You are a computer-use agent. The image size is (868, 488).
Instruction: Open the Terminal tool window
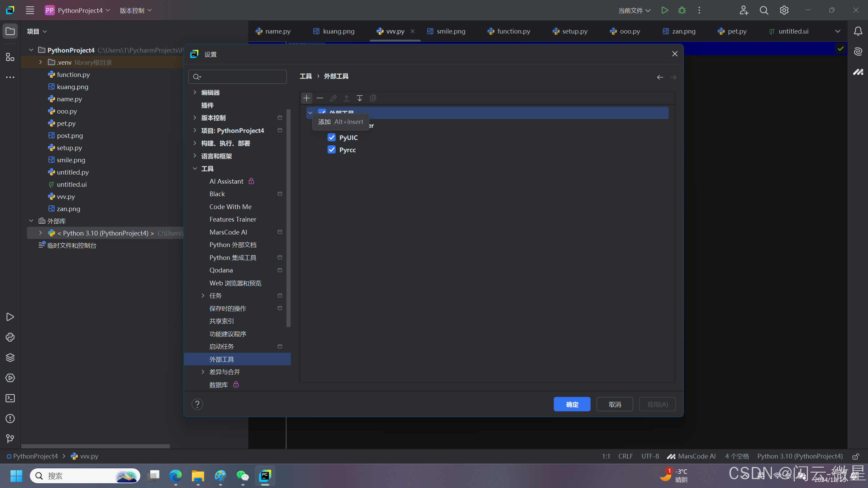tap(10, 398)
